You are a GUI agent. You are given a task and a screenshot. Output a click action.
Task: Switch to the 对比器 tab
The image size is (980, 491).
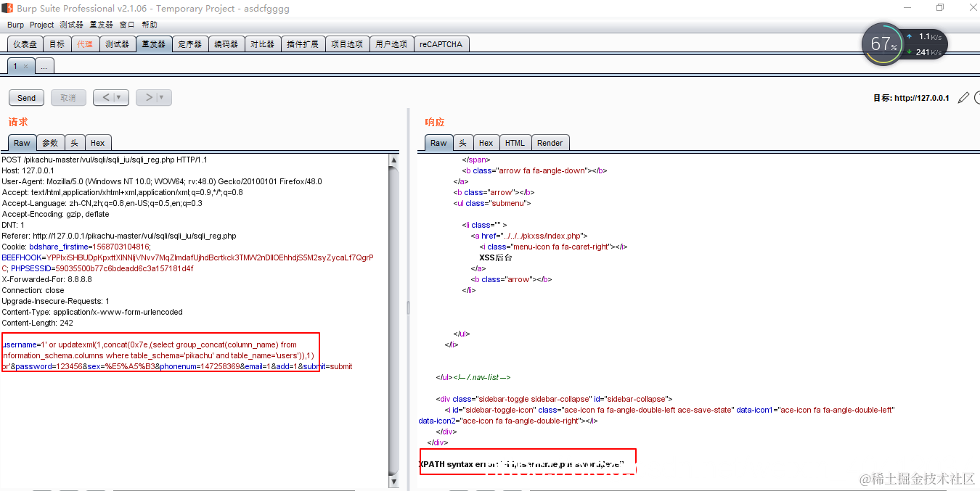(x=263, y=44)
